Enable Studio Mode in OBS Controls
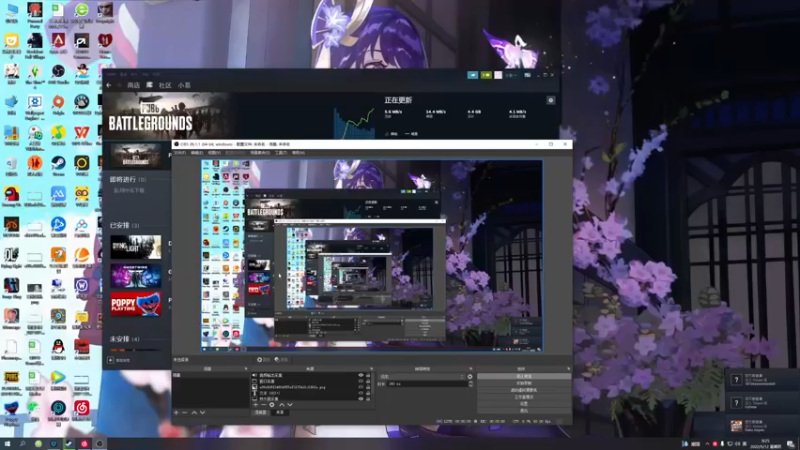The image size is (800, 450). coord(524,397)
